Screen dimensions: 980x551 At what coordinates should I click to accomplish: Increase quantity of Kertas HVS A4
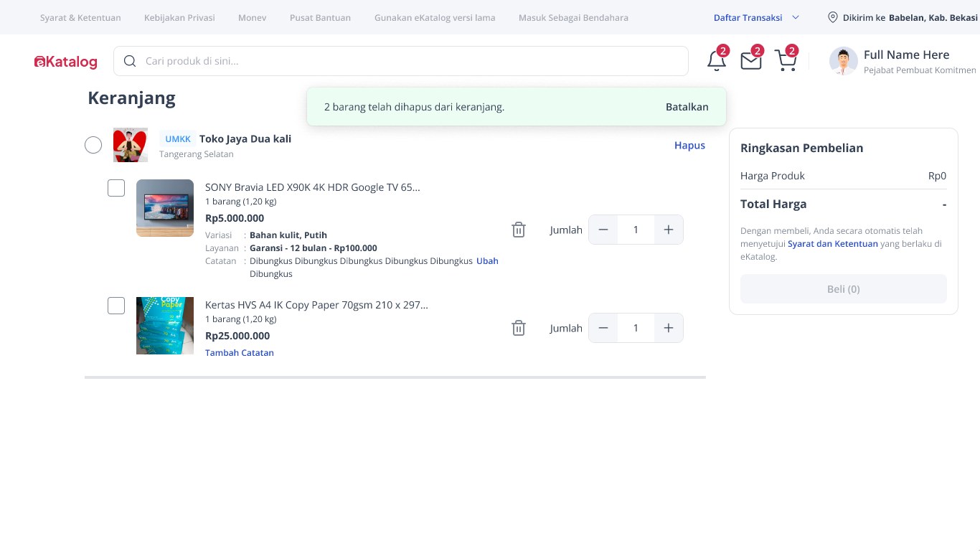point(669,328)
